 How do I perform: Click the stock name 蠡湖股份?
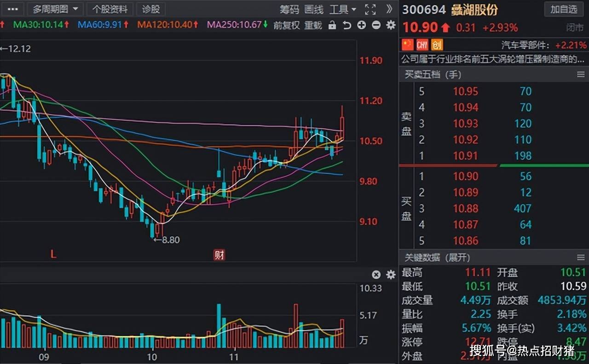(x=474, y=10)
